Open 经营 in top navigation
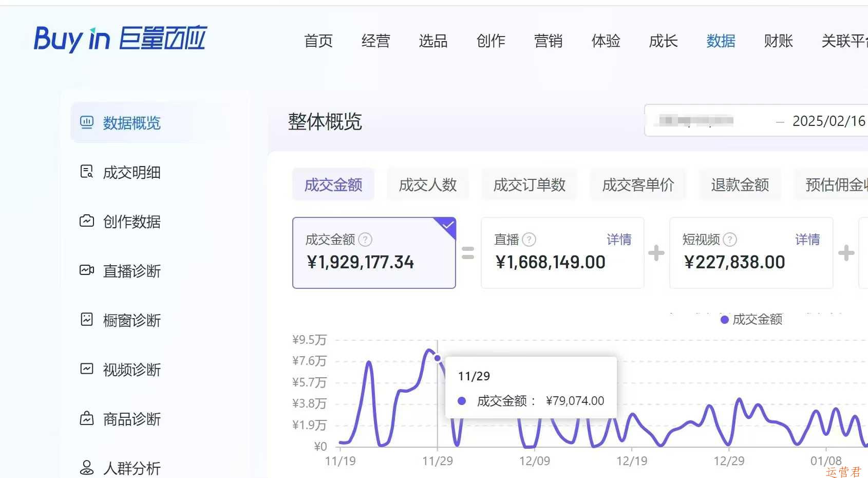Image resolution: width=868 pixels, height=478 pixels. click(x=376, y=41)
